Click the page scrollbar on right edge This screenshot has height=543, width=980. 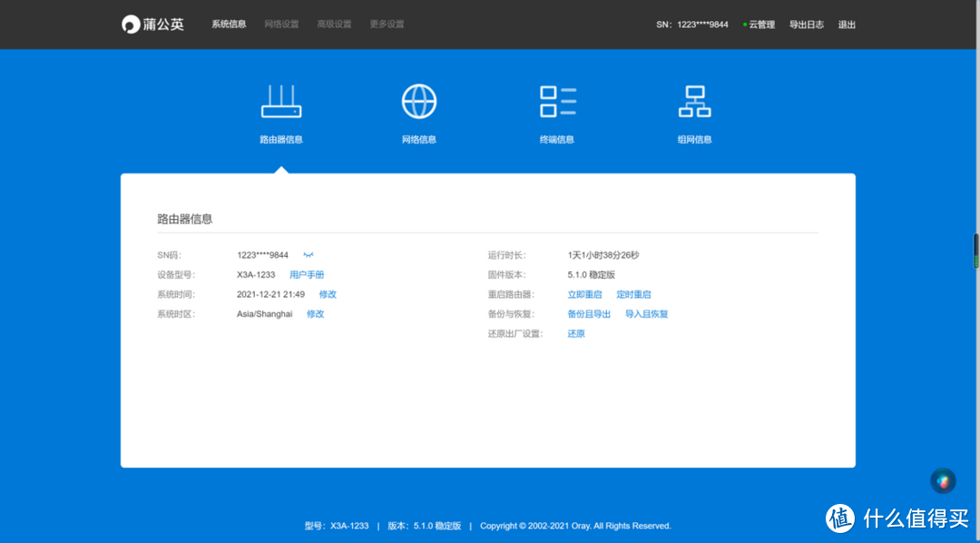coord(976,250)
